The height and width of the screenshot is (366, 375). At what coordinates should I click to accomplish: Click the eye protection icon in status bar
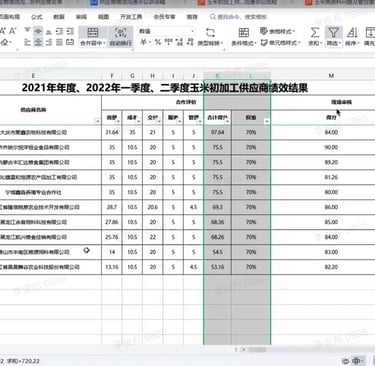pyautogui.click(x=346, y=361)
